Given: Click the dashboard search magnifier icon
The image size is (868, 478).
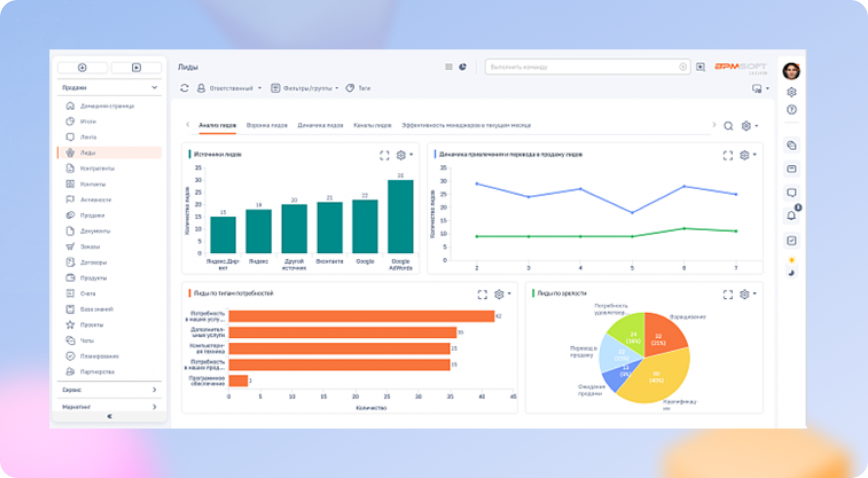Looking at the screenshot, I should click(x=728, y=126).
